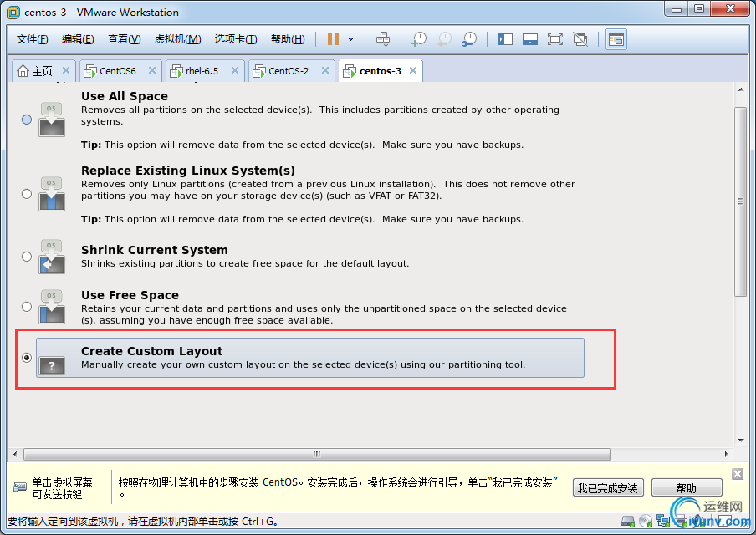Close the CentOS6 tab
Image resolution: width=756 pixels, height=535 pixels.
tap(152, 70)
